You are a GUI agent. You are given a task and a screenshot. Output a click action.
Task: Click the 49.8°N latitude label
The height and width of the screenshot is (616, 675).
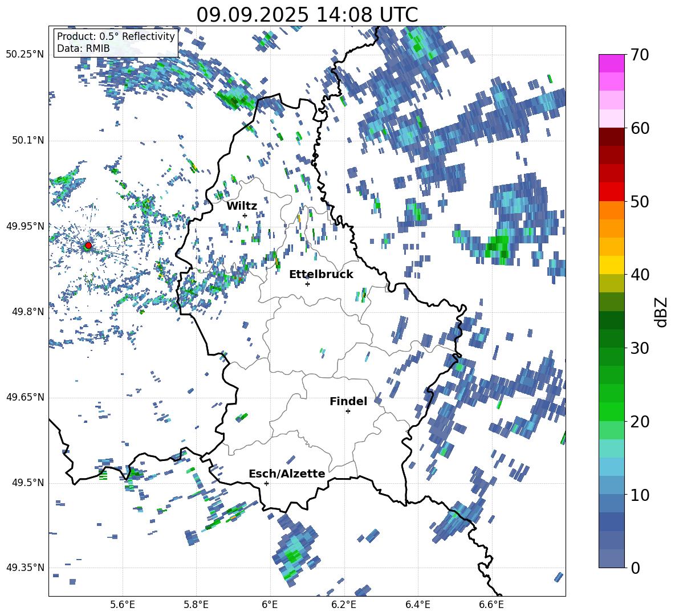[28, 312]
